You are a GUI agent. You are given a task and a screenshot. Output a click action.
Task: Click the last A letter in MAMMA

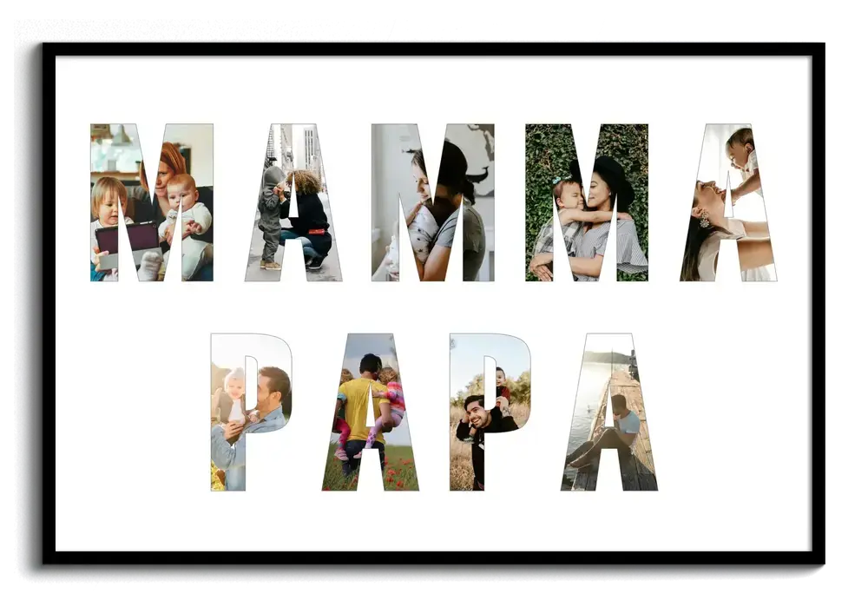pos(728,202)
